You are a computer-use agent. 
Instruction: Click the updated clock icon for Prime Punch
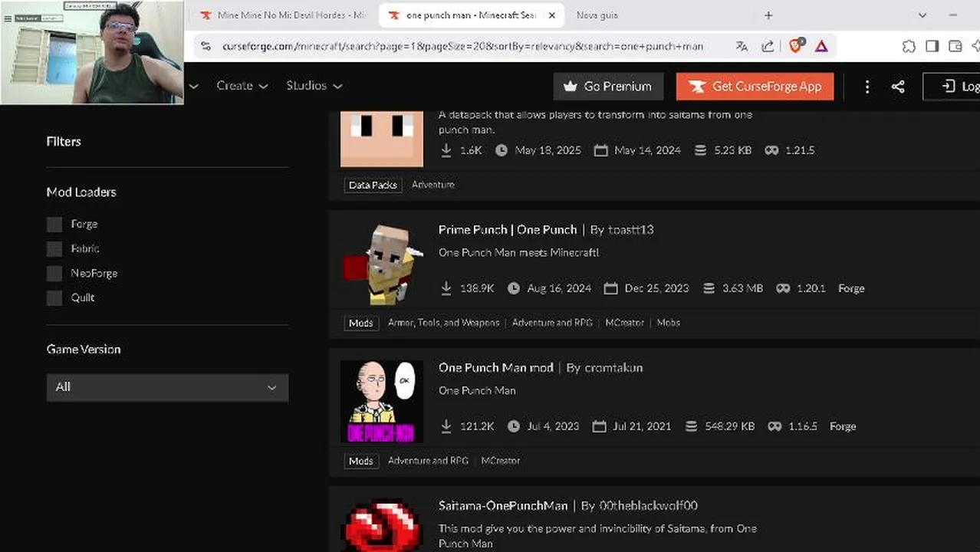514,288
